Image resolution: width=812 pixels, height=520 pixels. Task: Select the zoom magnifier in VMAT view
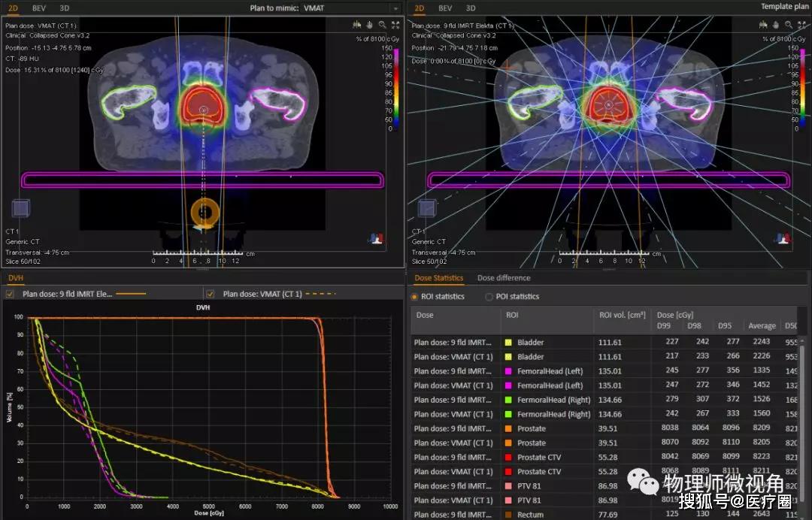(x=382, y=25)
